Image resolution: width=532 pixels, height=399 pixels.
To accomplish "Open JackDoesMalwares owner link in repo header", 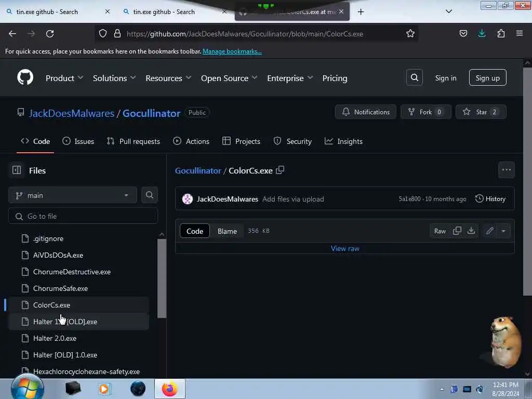I will pyautogui.click(x=72, y=113).
